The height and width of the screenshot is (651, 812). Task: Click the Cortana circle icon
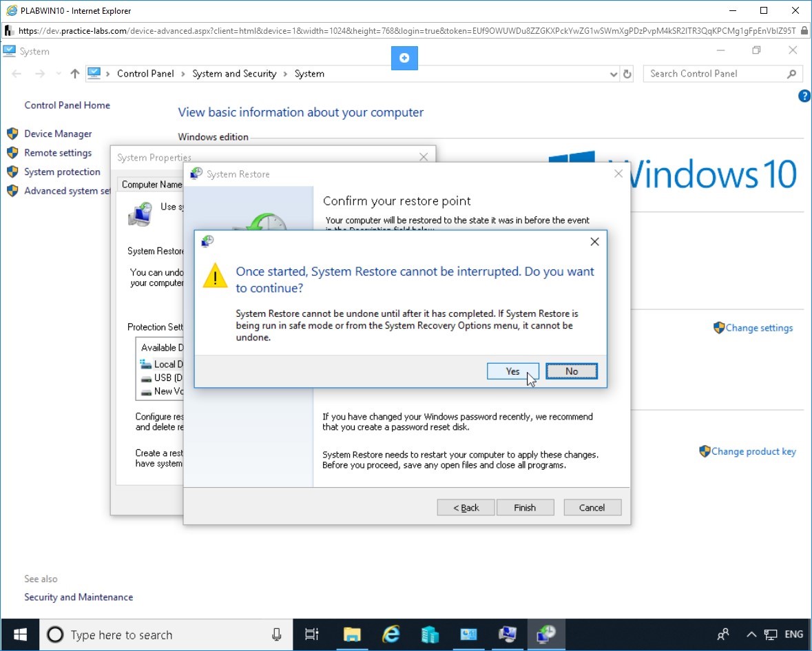point(55,634)
